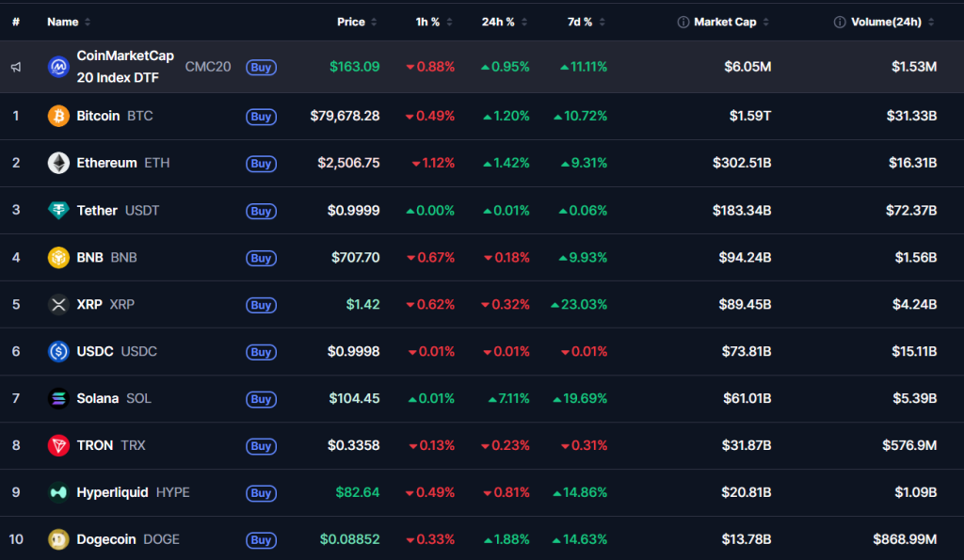Click BNB price $707.70
The height and width of the screenshot is (560, 964).
click(355, 257)
